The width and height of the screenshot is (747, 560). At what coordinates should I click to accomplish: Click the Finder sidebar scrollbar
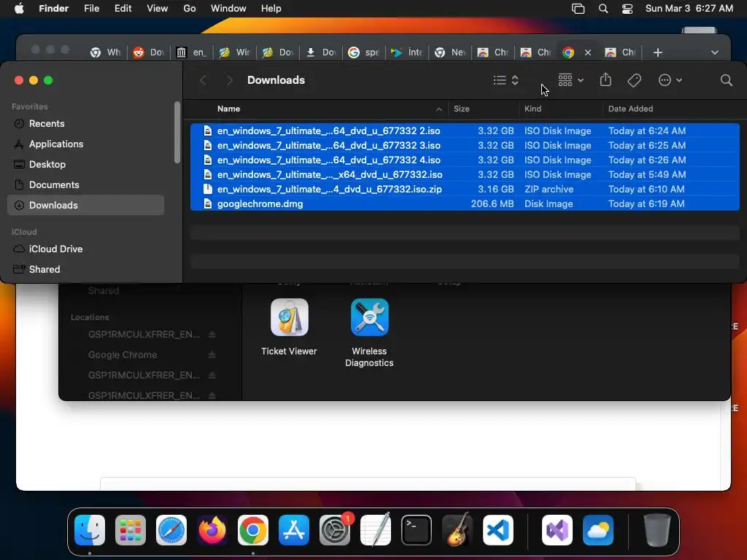[x=177, y=132]
